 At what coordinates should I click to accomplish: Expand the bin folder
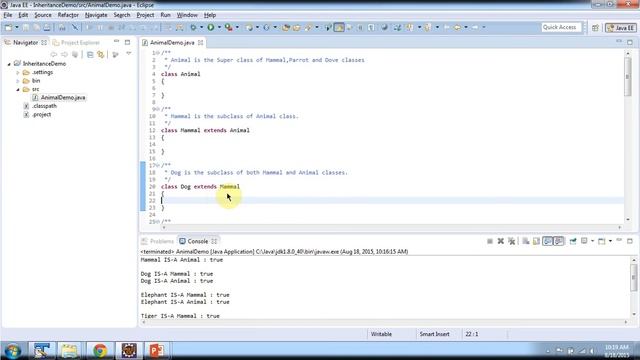coord(18,81)
